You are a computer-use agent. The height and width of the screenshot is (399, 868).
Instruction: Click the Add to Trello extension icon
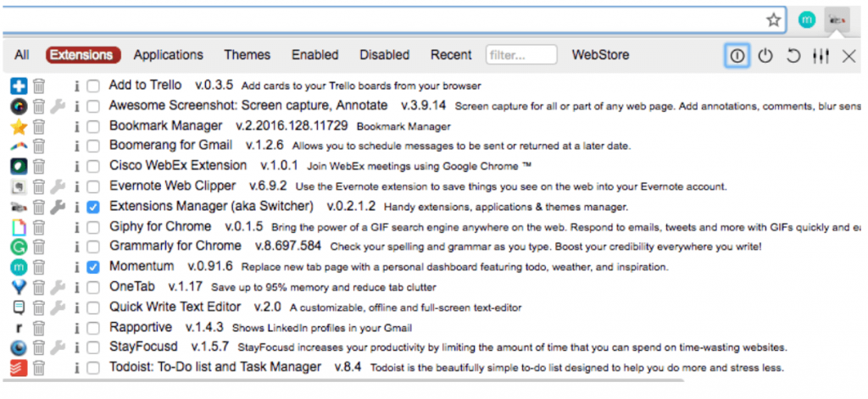point(19,86)
